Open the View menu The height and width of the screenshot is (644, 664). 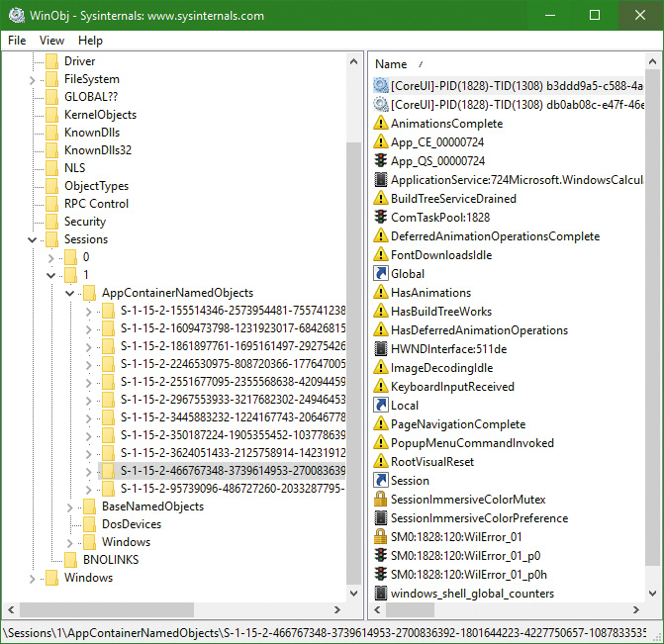[51, 41]
